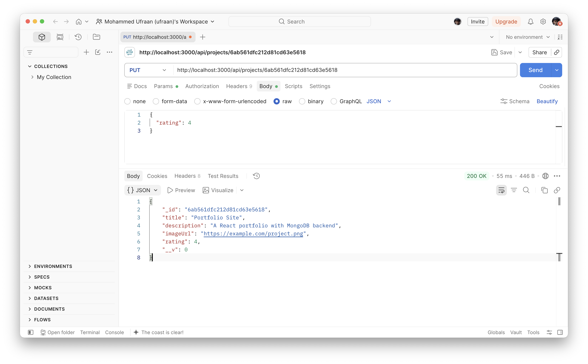
Task: Open the example.com project.png link
Action: [253, 234]
